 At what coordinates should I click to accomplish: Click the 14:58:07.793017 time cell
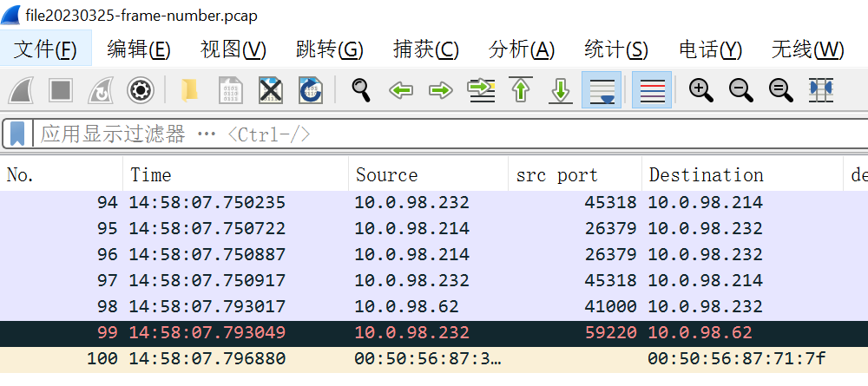[x=207, y=306]
